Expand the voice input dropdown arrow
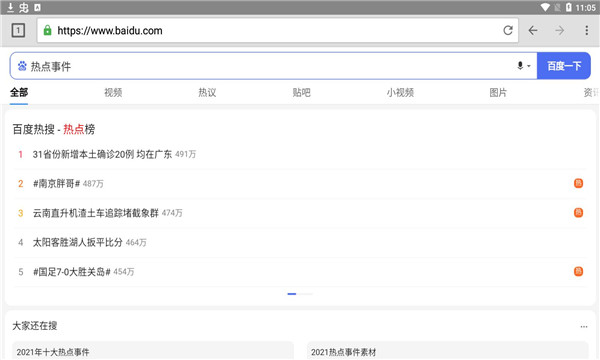 coord(529,66)
